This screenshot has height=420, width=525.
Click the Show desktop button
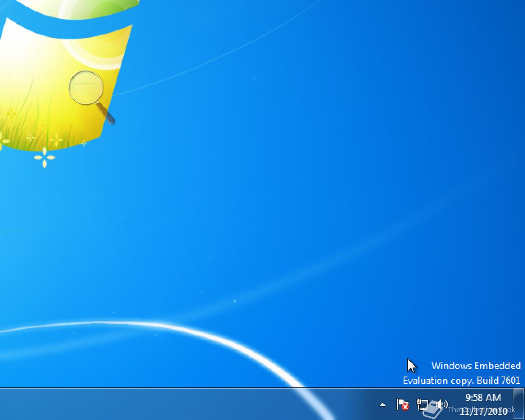coord(519,404)
